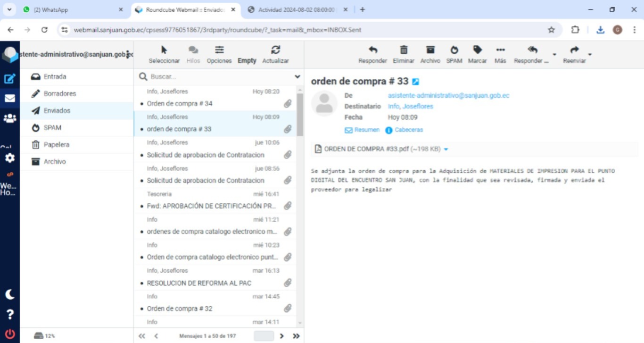The width and height of the screenshot is (644, 343).
Task: Open the Reenviar forward options arrow
Action: (x=590, y=54)
